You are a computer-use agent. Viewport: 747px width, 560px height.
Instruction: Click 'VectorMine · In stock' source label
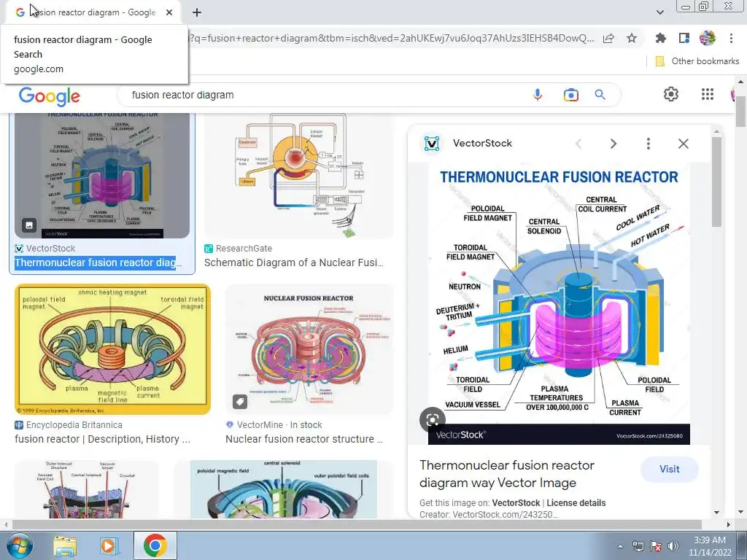(x=279, y=425)
